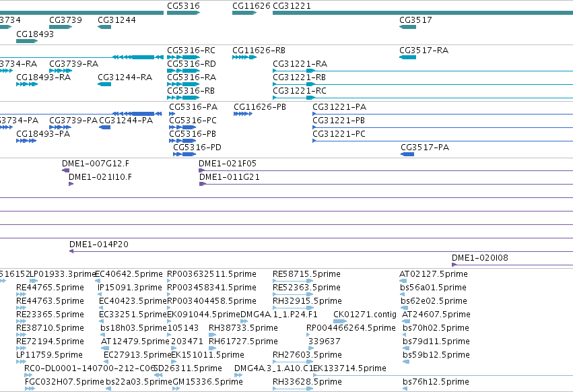The width and height of the screenshot is (573, 392).
Task: Select EST RE44765.5prime
Action: click(50, 288)
